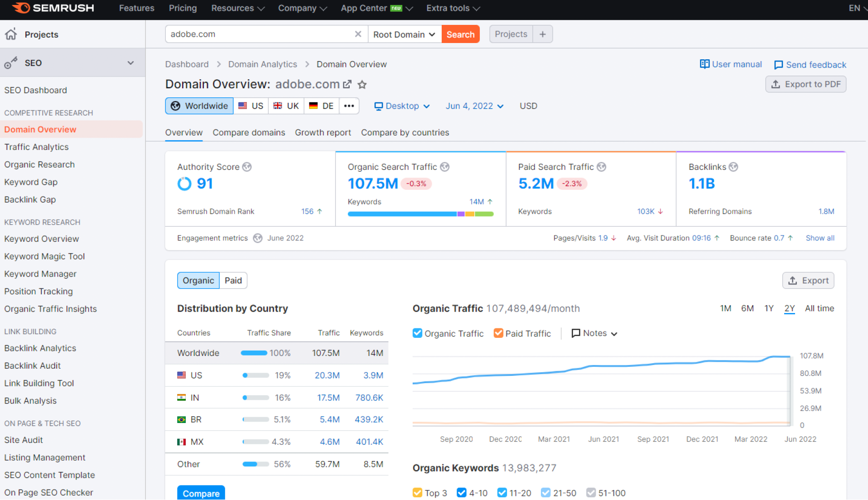868x500 pixels.
Task: Set chart range to All time
Action: (x=819, y=308)
